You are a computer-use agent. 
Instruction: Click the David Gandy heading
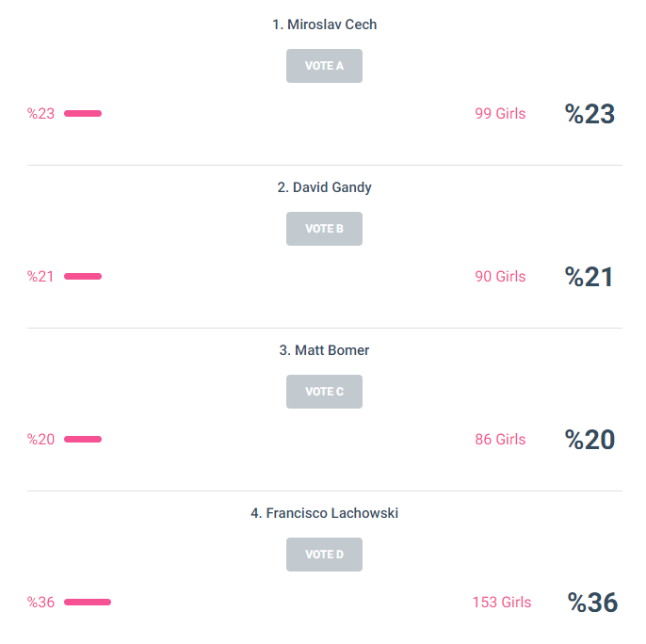click(x=324, y=187)
